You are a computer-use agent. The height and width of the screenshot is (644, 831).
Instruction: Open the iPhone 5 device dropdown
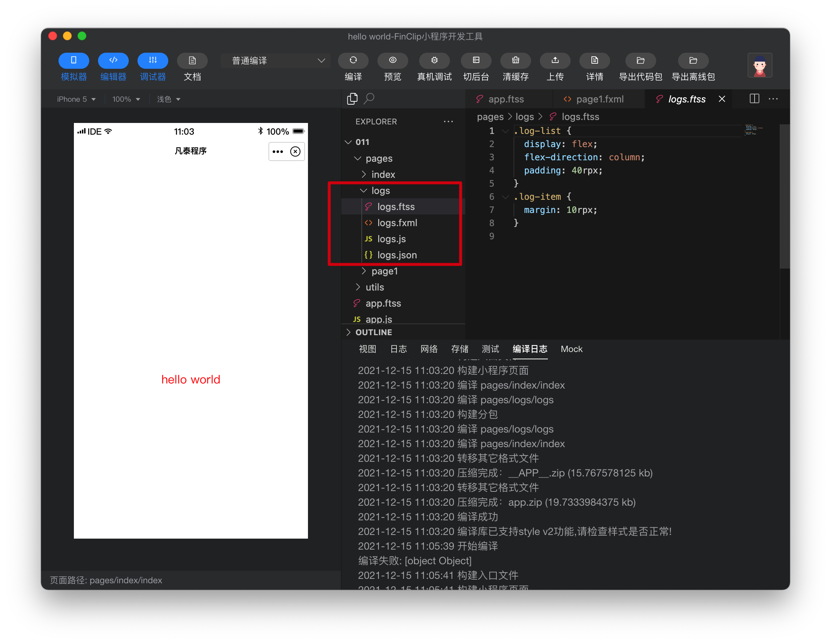(x=76, y=99)
